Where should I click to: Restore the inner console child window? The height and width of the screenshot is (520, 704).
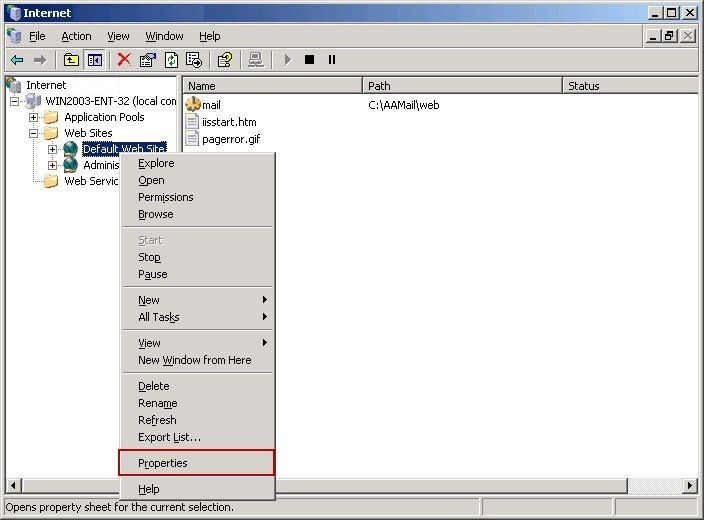(x=669, y=36)
